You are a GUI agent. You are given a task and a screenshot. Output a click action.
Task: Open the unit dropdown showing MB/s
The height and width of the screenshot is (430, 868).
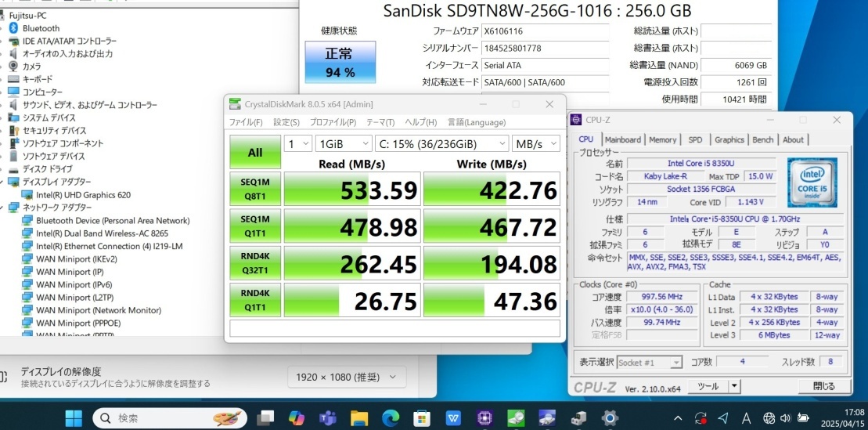point(535,144)
